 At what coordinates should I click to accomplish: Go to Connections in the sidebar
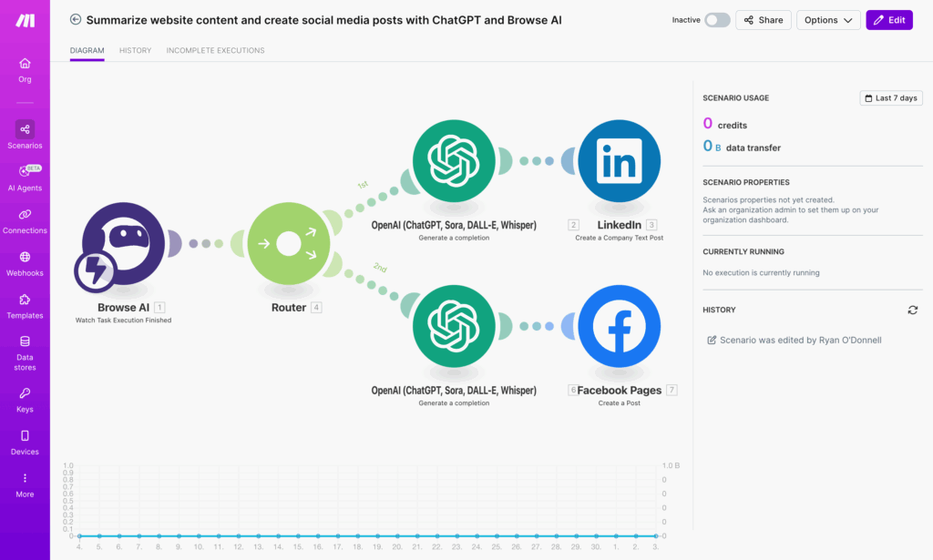25,221
